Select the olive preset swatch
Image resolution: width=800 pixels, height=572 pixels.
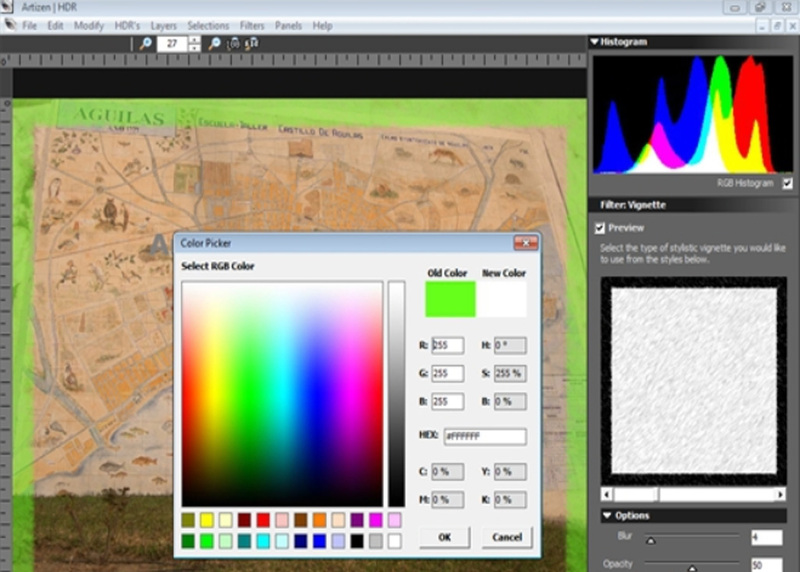pyautogui.click(x=188, y=520)
